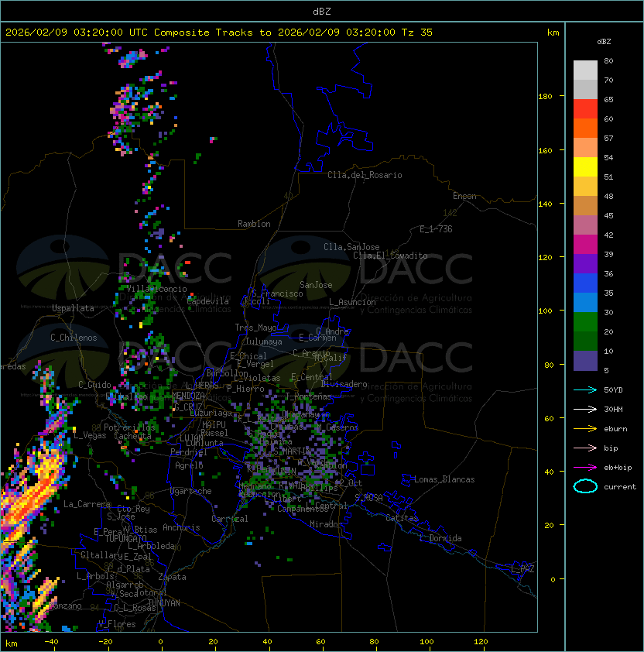Click the 'Anchoris' map label
Viewport: 644px width, 652px height.
[181, 527]
